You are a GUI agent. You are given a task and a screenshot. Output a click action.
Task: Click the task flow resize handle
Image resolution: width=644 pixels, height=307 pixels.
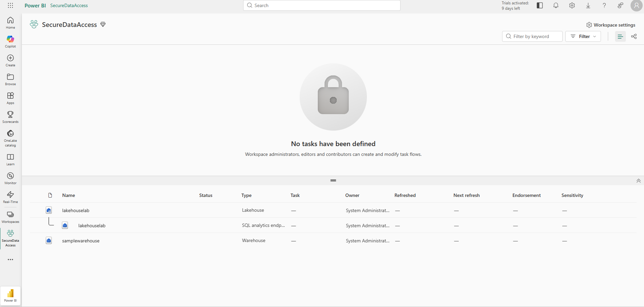333,180
